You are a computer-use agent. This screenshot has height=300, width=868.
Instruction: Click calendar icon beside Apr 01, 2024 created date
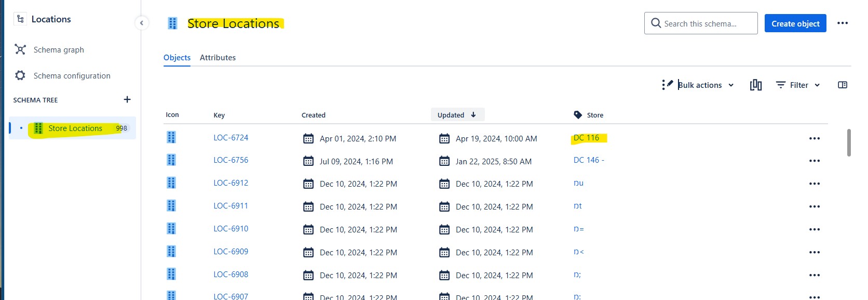308,138
